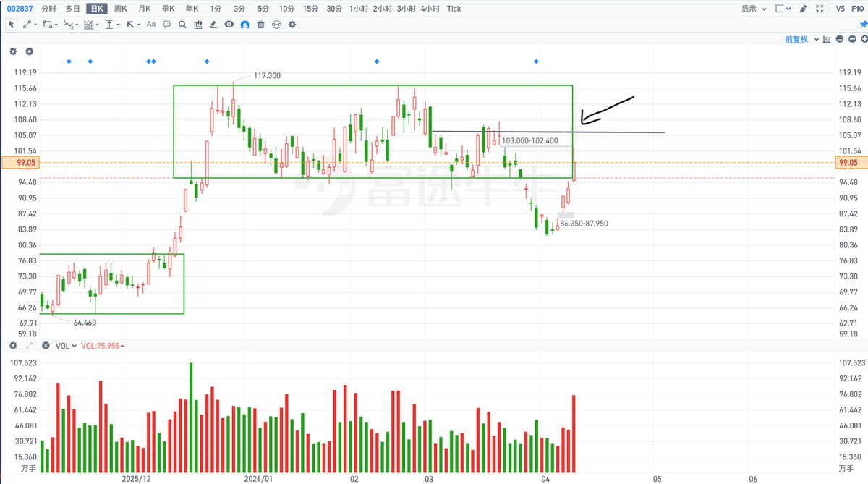
Task: Open the 显示 display dropdown
Action: click(x=754, y=9)
